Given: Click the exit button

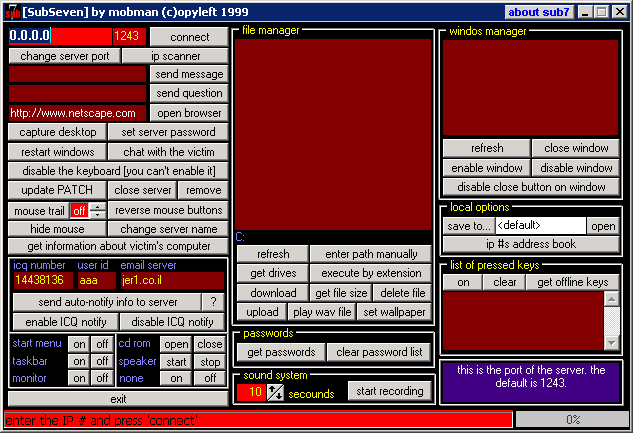Looking at the screenshot, I should 118,398.
